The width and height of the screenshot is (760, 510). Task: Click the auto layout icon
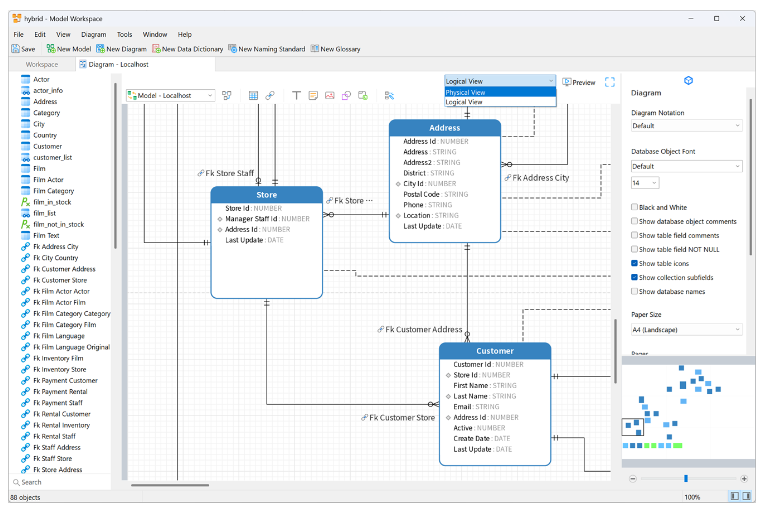click(389, 96)
